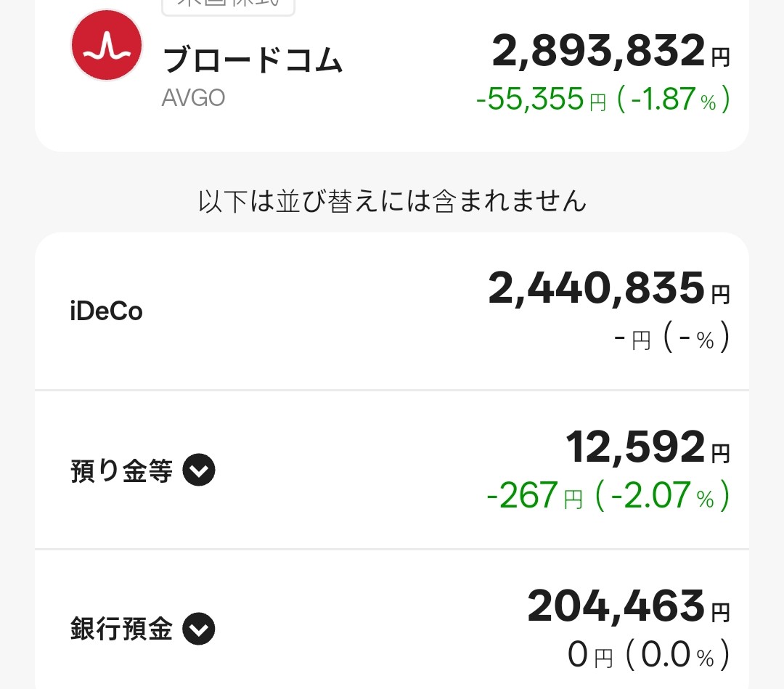Image resolution: width=784 pixels, height=689 pixels.
Task: Expand the 銀行預金 chevron arrow
Action: point(199,629)
